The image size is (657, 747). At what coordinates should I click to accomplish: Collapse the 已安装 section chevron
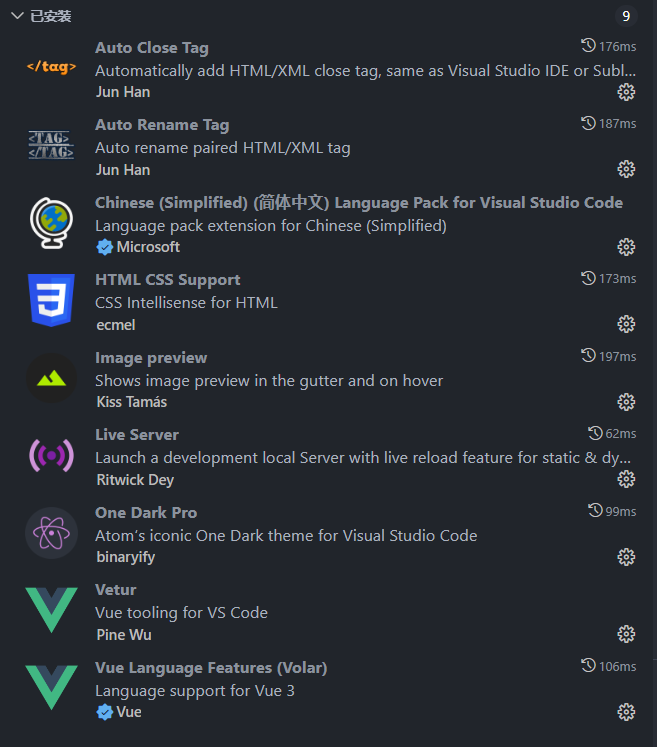pos(17,16)
